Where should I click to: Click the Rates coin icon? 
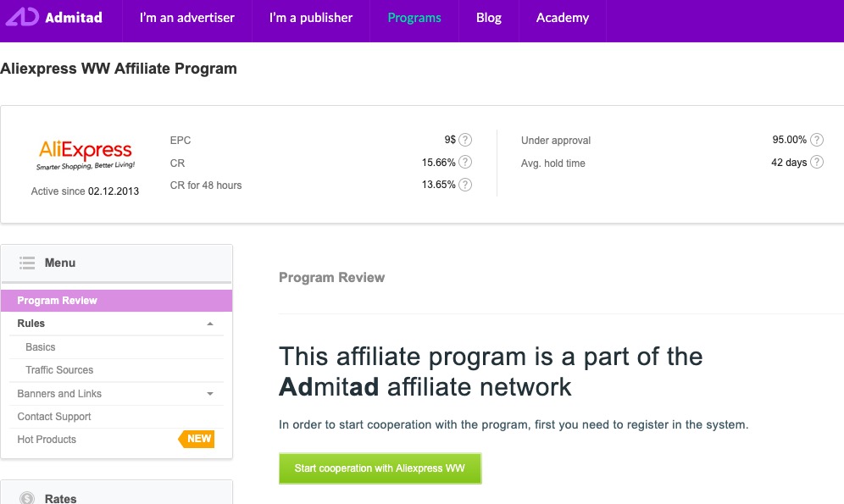(27, 498)
